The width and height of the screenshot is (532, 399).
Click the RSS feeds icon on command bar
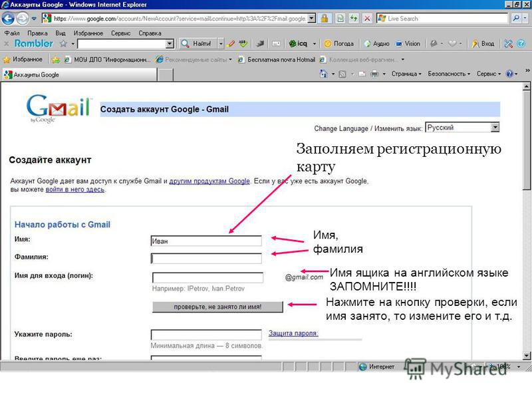point(342,74)
